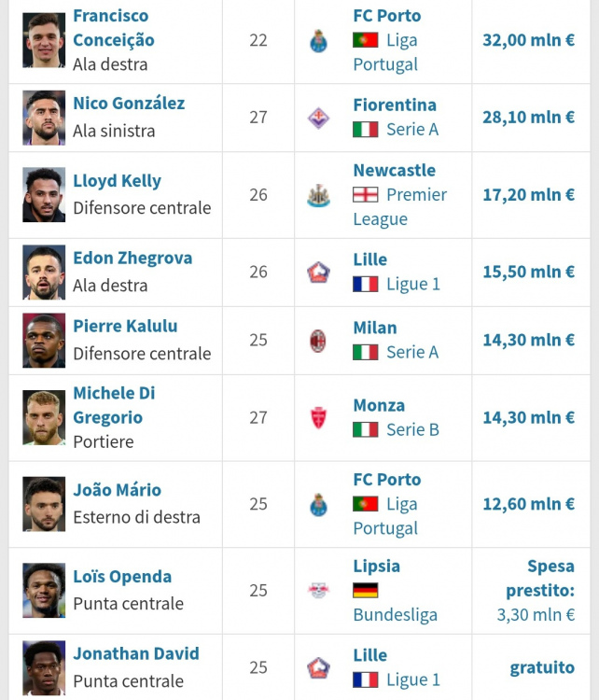Go to Loïs Openda's player page
599x700 pixels.
(122, 577)
